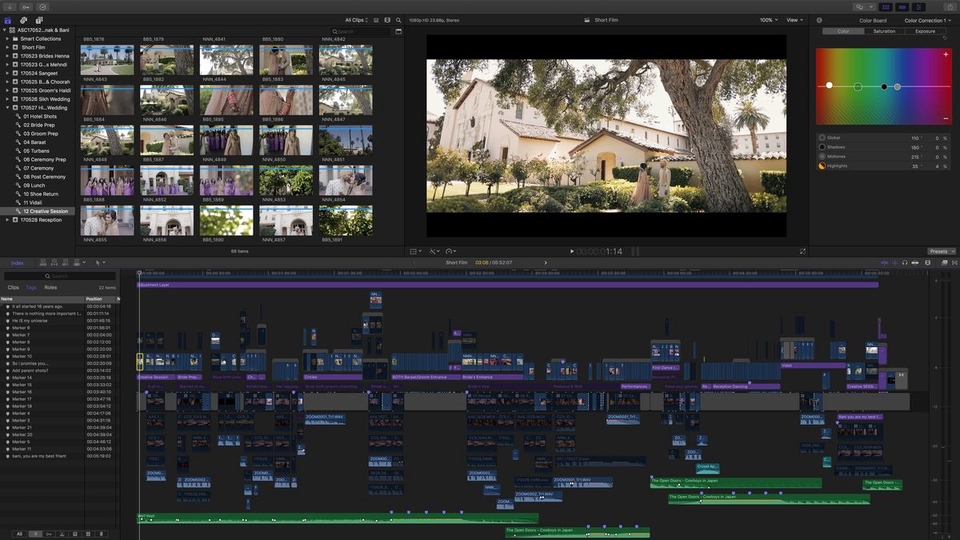This screenshot has width=960, height=540.
Task: Open the retime speedometer dropdown under viewer
Action: click(x=451, y=251)
